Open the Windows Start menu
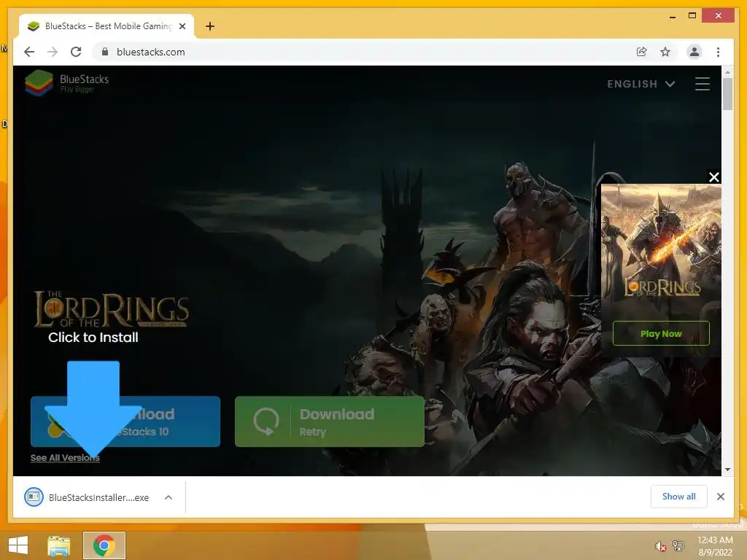This screenshot has width=747, height=560. tap(18, 545)
